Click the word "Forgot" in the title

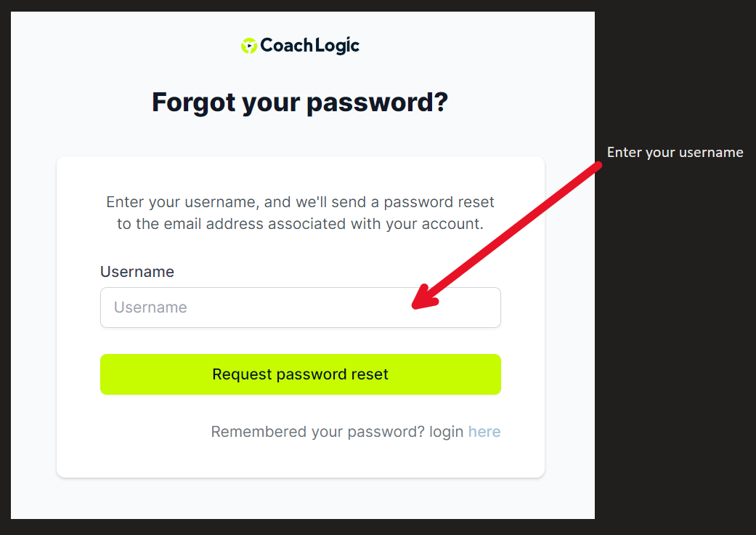[x=193, y=103]
